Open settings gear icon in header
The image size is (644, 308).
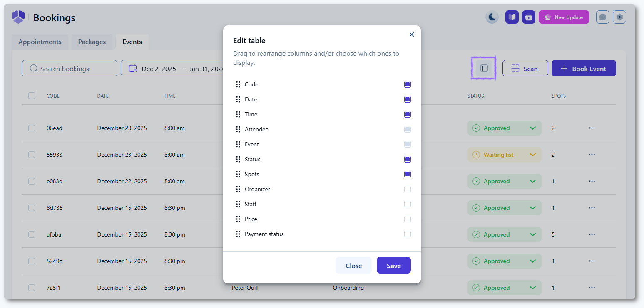click(619, 17)
